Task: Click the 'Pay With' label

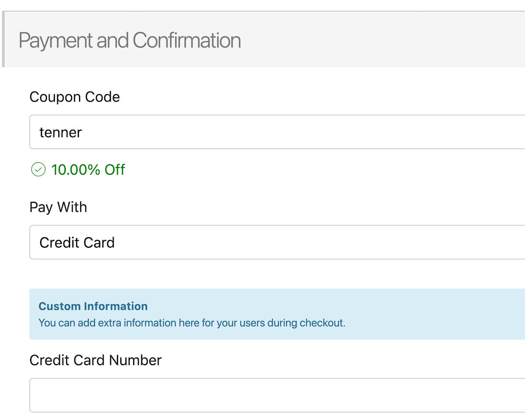Action: [58, 207]
